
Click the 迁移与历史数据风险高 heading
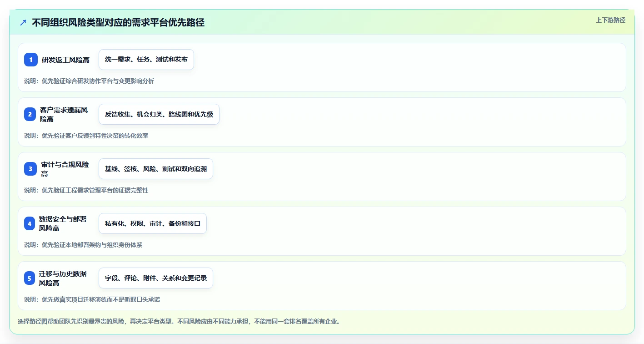(x=63, y=278)
